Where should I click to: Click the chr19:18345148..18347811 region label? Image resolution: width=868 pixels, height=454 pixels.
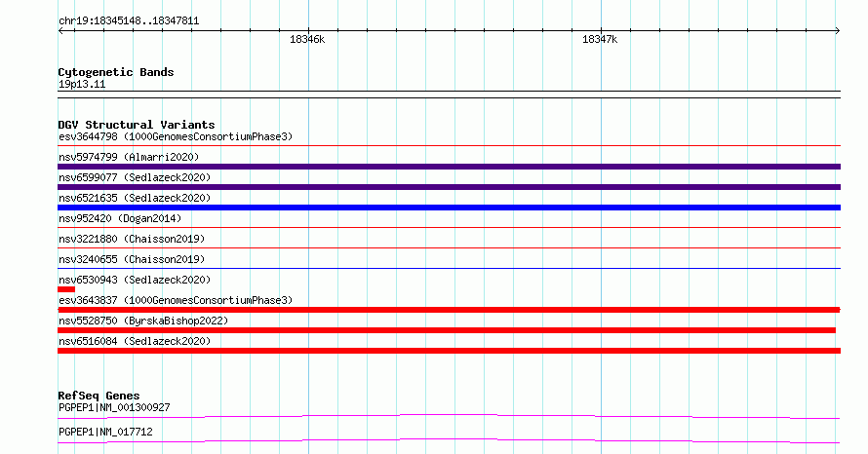pos(129,21)
